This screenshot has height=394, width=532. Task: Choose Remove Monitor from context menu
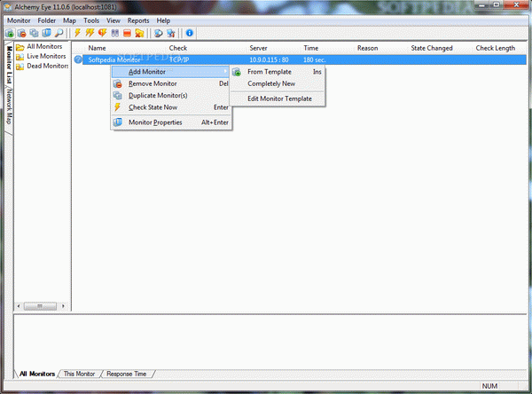pyautogui.click(x=153, y=83)
